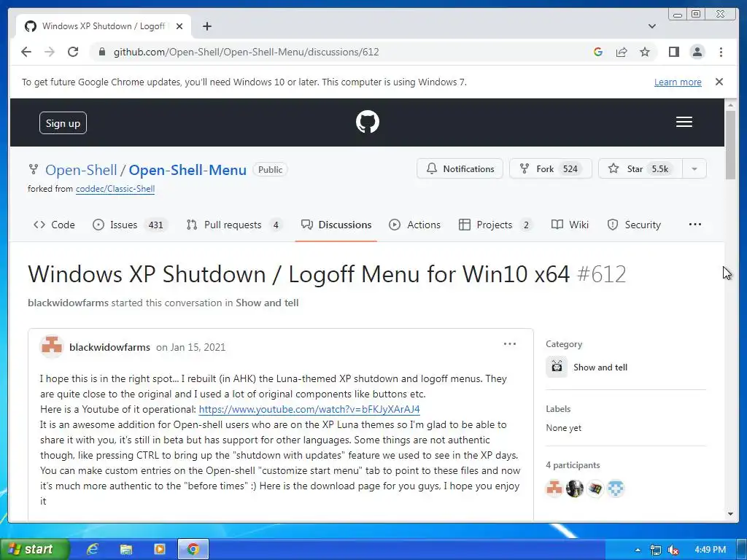
Task: Open the YouTube video link
Action: (x=309, y=409)
